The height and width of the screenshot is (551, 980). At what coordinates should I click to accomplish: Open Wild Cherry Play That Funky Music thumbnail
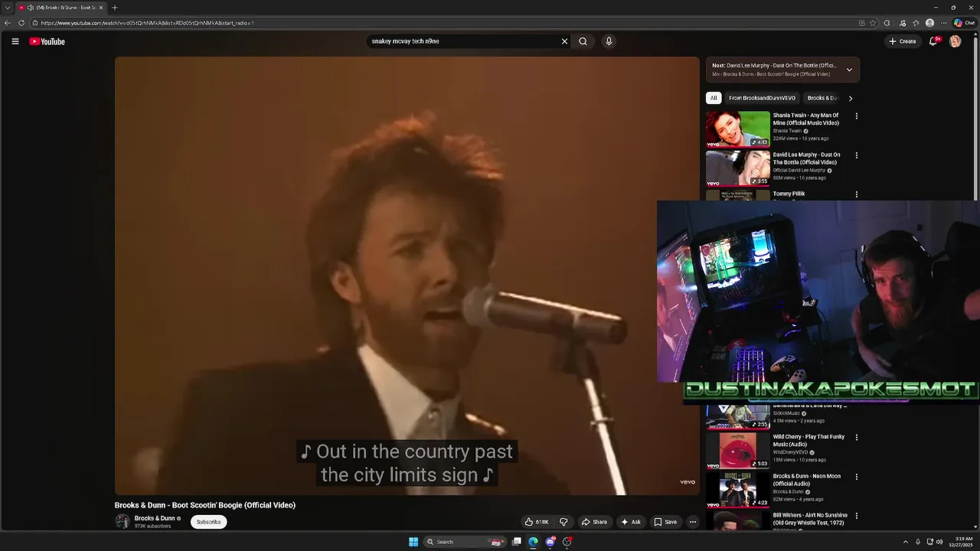[x=738, y=451]
